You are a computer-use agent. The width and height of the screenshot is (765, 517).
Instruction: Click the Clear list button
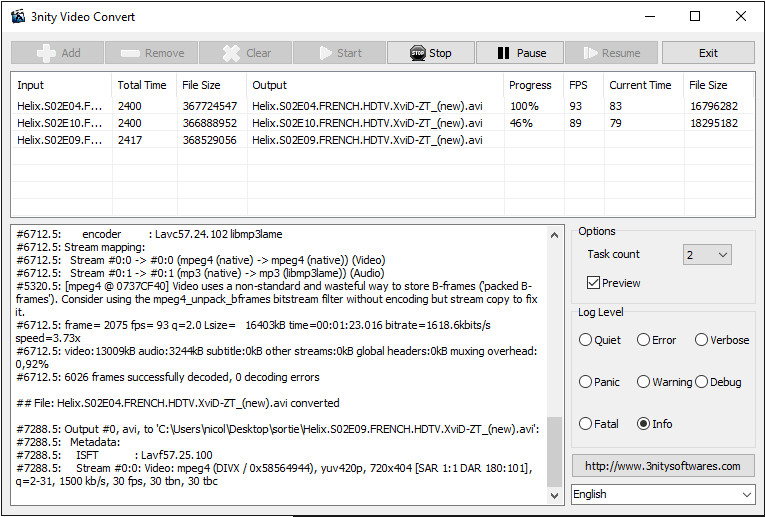pos(246,53)
